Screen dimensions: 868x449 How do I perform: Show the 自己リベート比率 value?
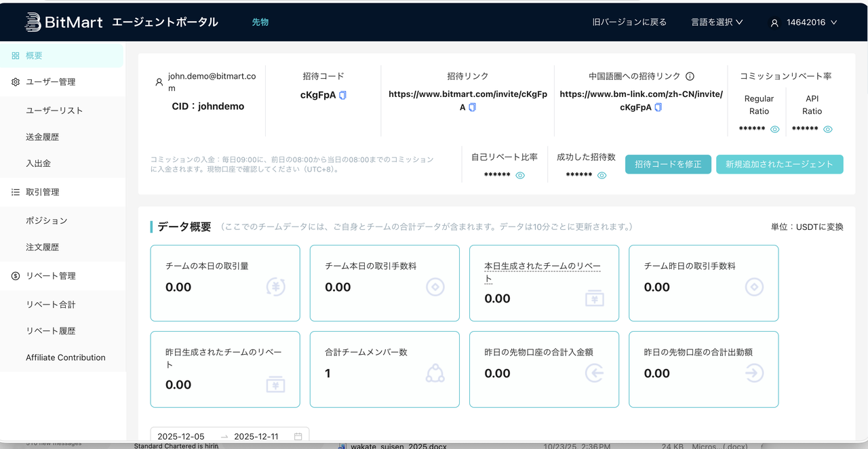pos(520,175)
